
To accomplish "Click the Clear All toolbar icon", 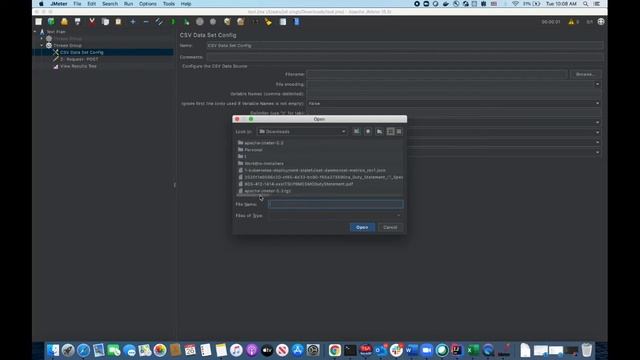I will coord(241,22).
